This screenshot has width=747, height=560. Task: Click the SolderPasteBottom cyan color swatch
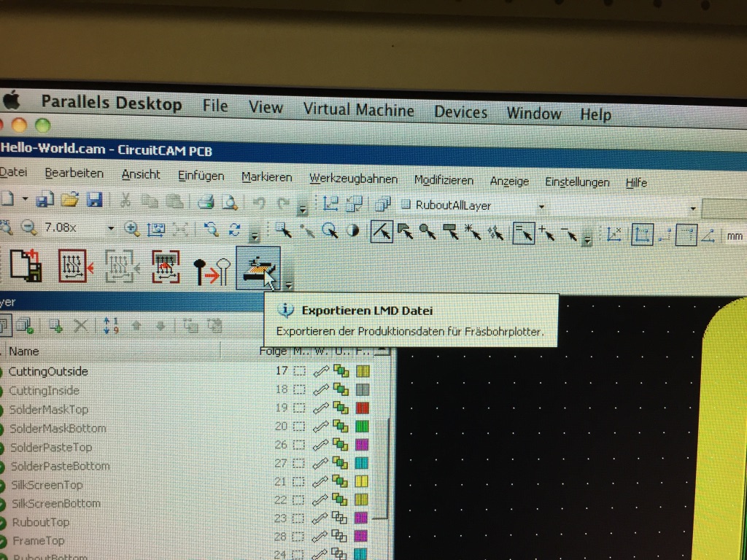(362, 463)
